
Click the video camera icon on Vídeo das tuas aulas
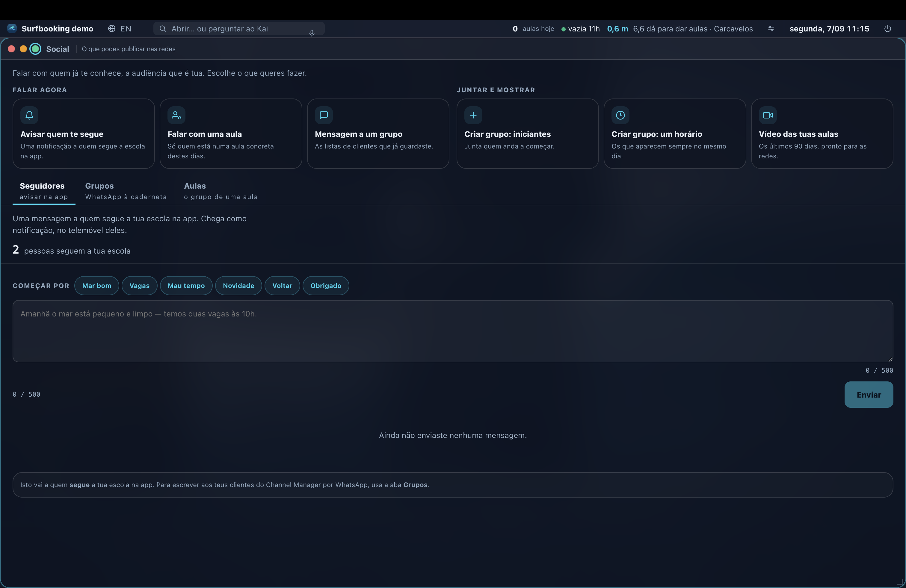tap(768, 115)
